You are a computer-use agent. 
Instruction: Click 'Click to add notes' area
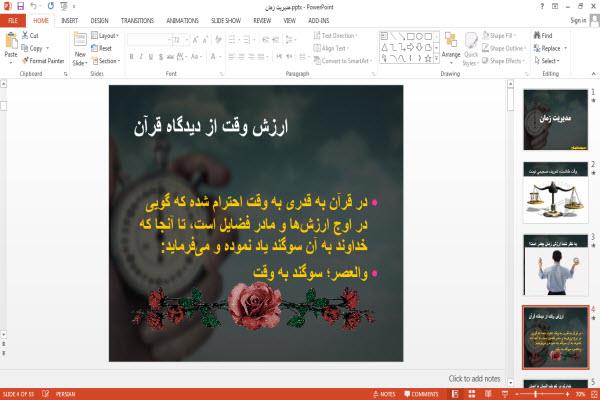pos(474,379)
